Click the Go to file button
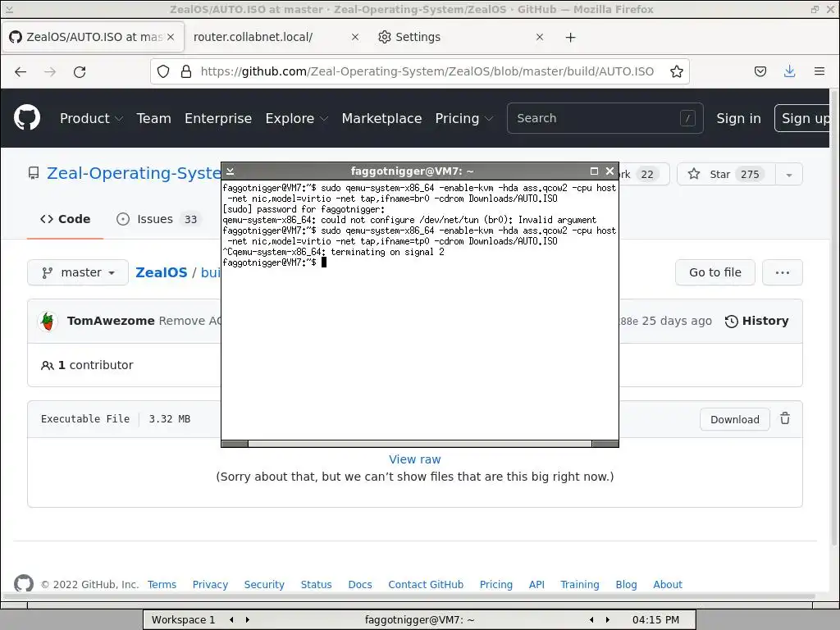The width and height of the screenshot is (840, 630). point(715,272)
